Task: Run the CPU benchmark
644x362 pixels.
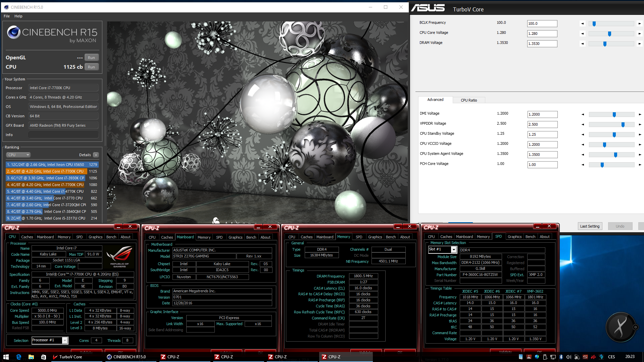Action: [x=91, y=67]
